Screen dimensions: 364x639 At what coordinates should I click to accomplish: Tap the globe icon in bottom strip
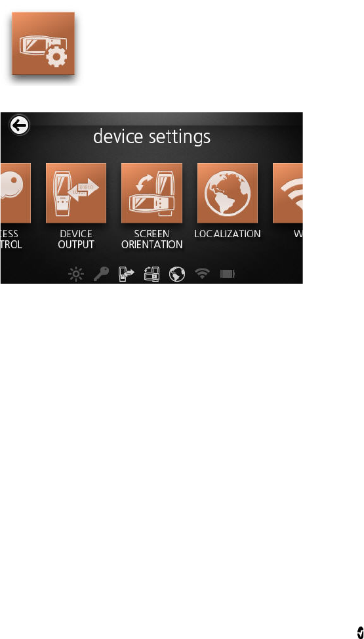click(177, 275)
